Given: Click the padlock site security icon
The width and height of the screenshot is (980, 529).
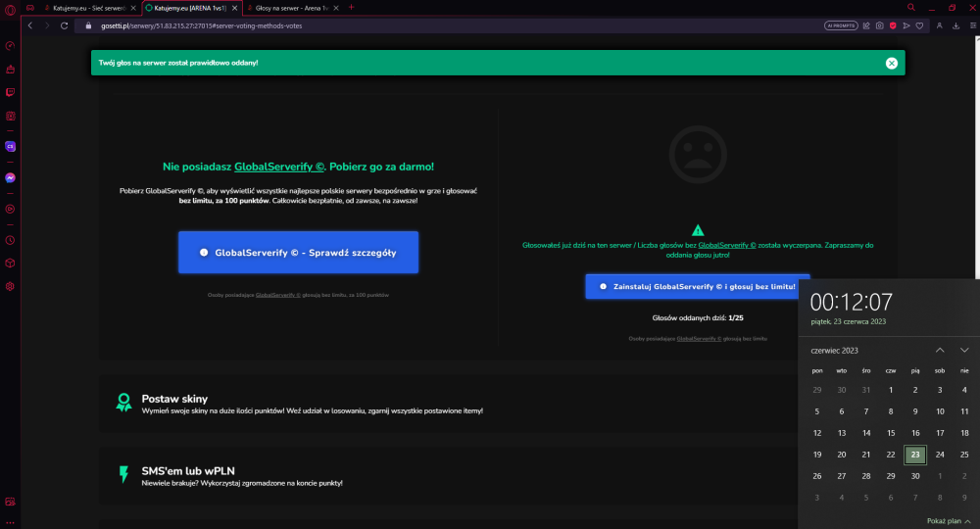Looking at the screenshot, I should (x=88, y=25).
